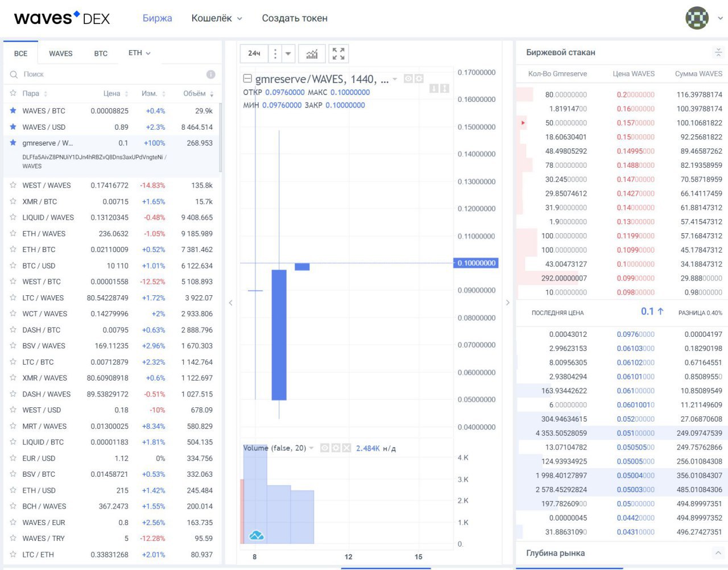Click the pairs list vertical scrollbar
This screenshot has height=570, width=728.
(220, 137)
